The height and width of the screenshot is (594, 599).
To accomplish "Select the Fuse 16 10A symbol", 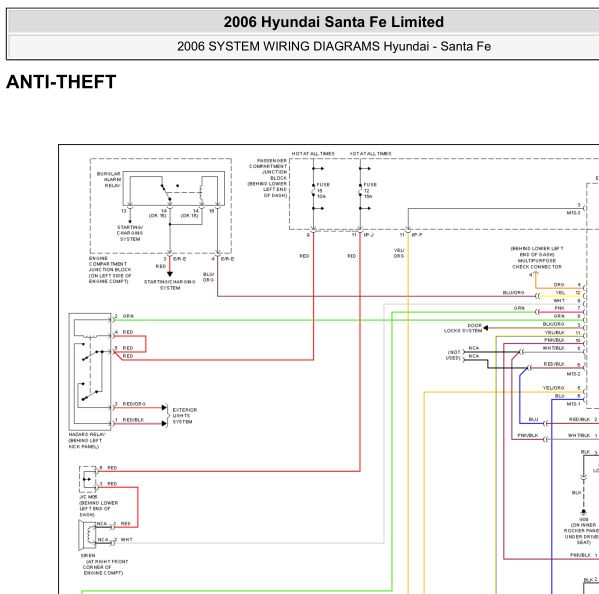I will [x=314, y=190].
